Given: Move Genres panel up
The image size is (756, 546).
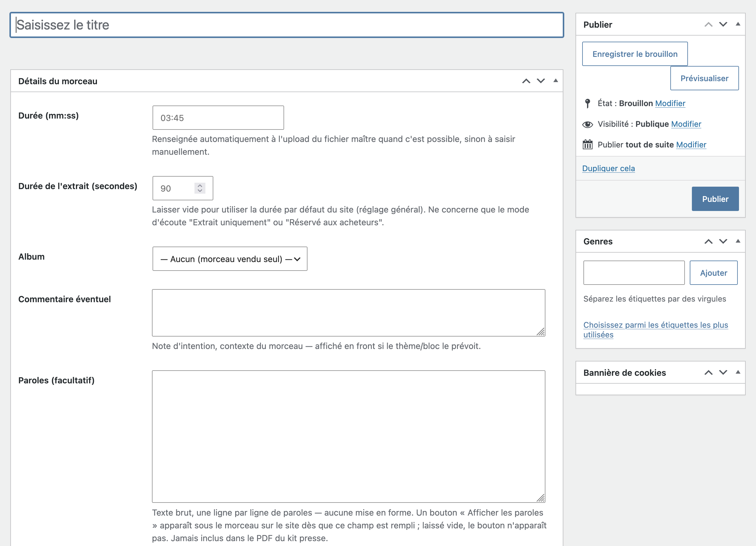Looking at the screenshot, I should (708, 241).
